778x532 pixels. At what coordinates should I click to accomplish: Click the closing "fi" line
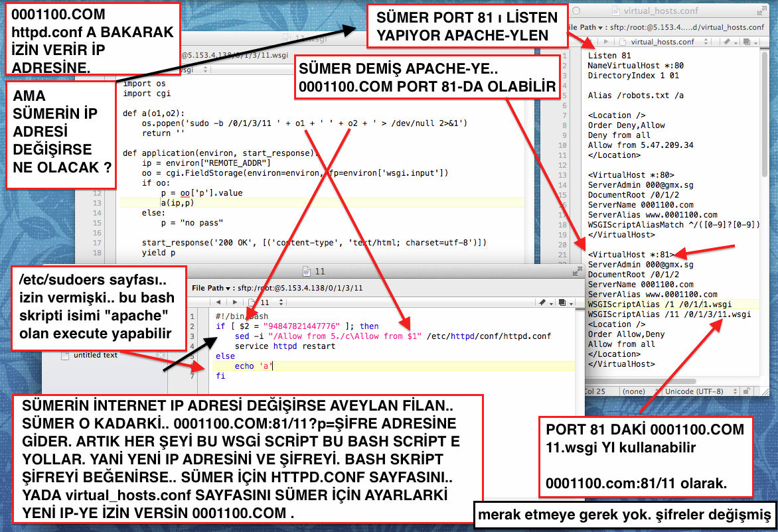220,376
